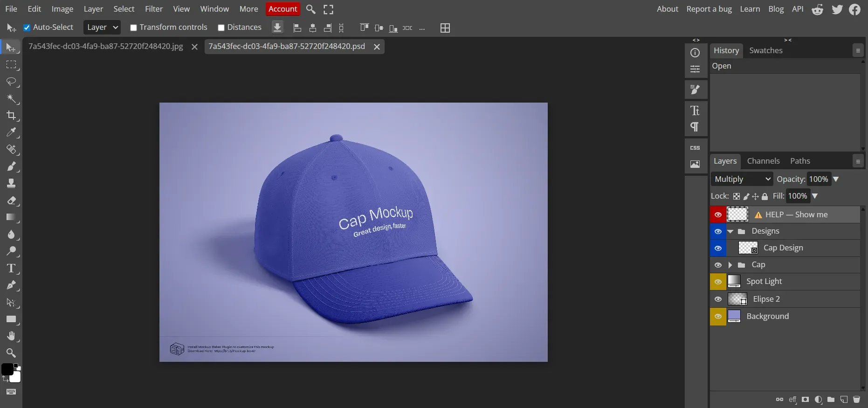Click the download/export arrow in options bar
Viewport: 868px width, 408px height.
coord(277,28)
